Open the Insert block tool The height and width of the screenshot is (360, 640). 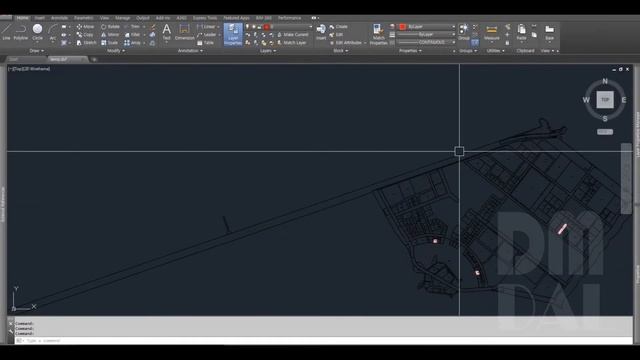tap(321, 32)
